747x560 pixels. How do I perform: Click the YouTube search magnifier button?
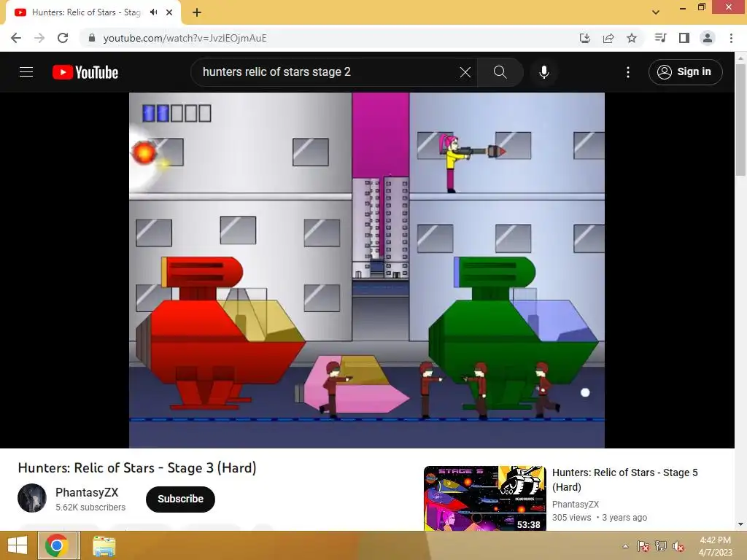(500, 72)
